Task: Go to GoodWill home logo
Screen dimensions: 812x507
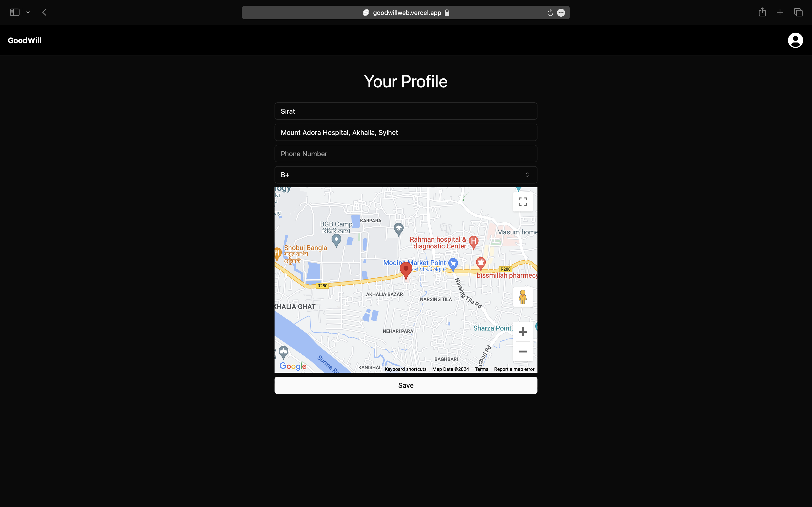Action: point(24,41)
